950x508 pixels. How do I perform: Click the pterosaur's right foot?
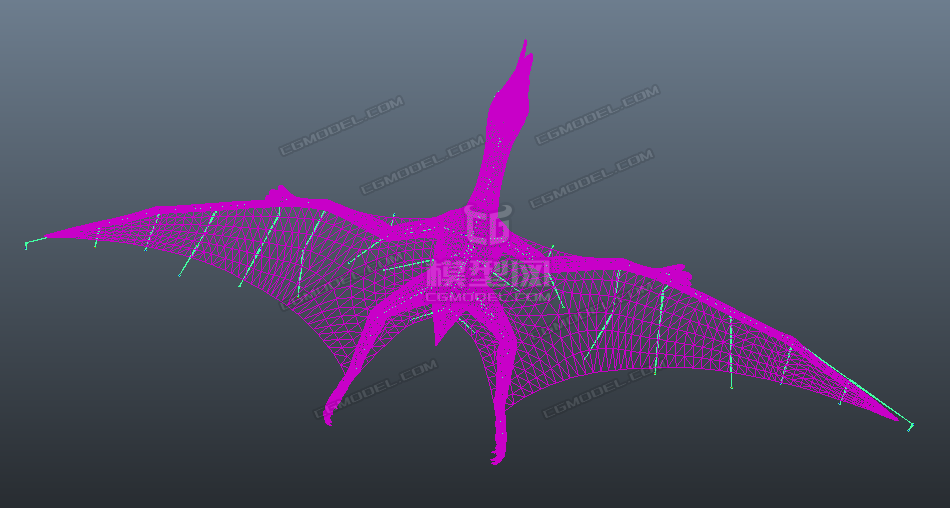(x=497, y=457)
